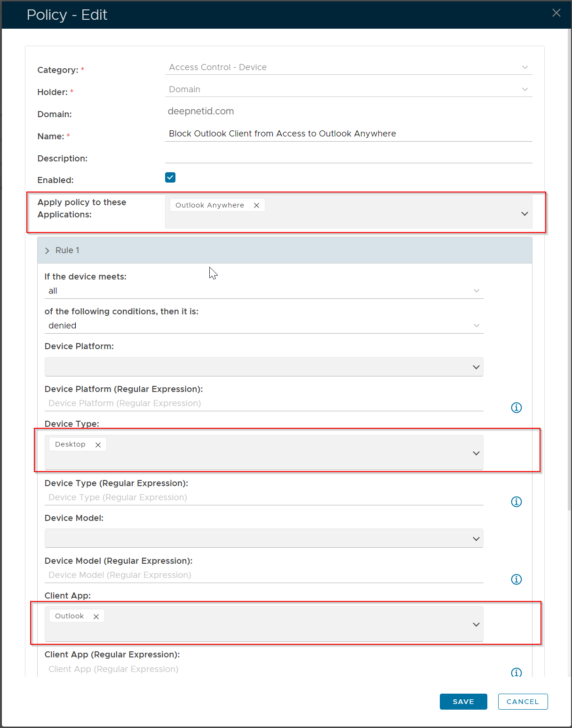Image resolution: width=572 pixels, height=728 pixels.
Task: Change the 'denied' action dropdown
Action: click(263, 326)
